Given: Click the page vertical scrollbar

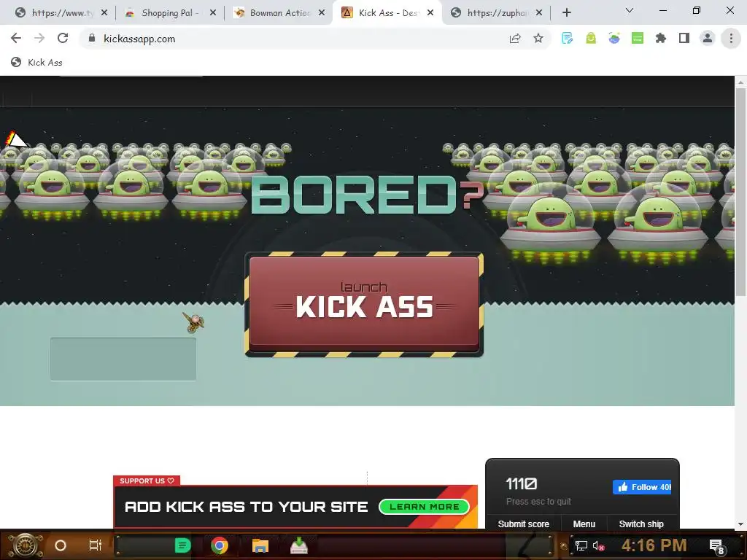Looking at the screenshot, I should click(x=740, y=190).
